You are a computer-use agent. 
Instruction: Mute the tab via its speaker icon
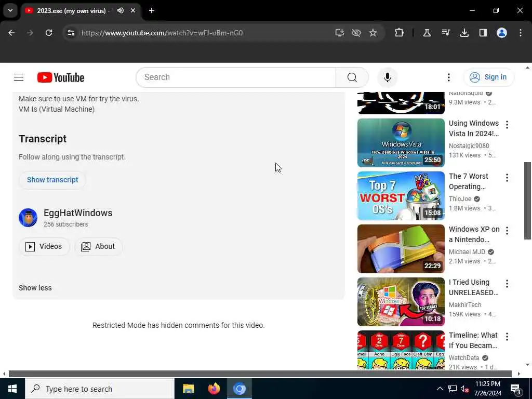(x=121, y=10)
